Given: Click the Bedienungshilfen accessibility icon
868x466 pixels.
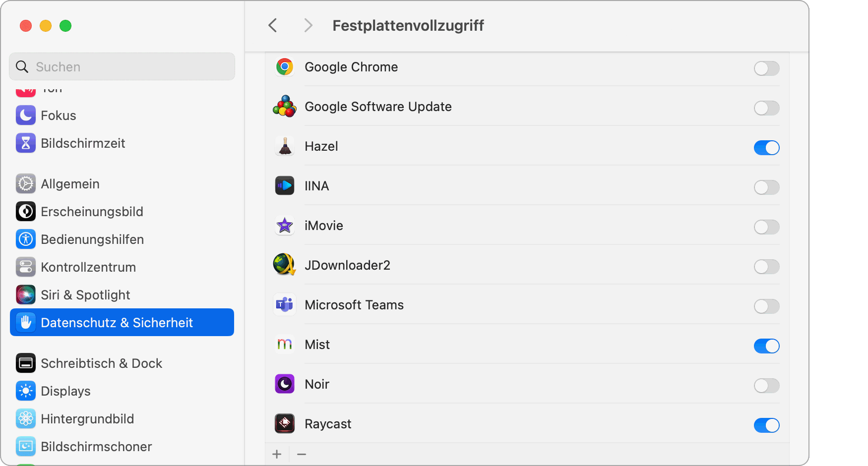Looking at the screenshot, I should [x=26, y=239].
